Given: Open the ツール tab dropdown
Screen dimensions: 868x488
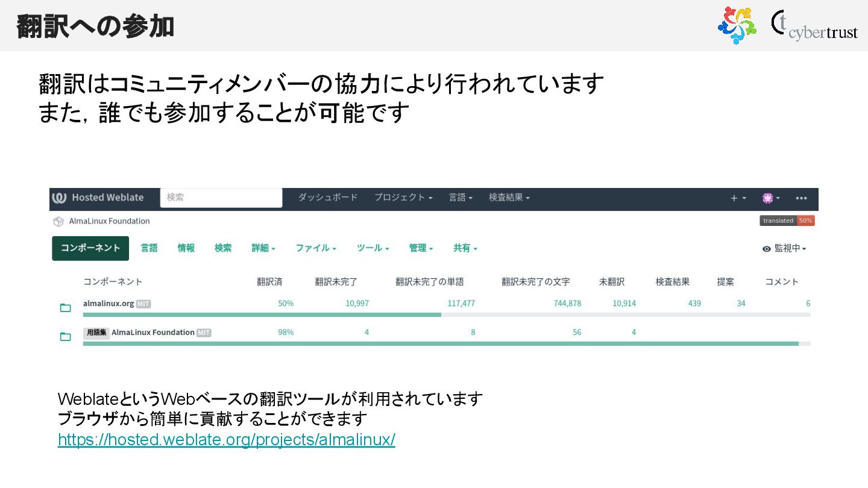Looking at the screenshot, I should point(373,248).
